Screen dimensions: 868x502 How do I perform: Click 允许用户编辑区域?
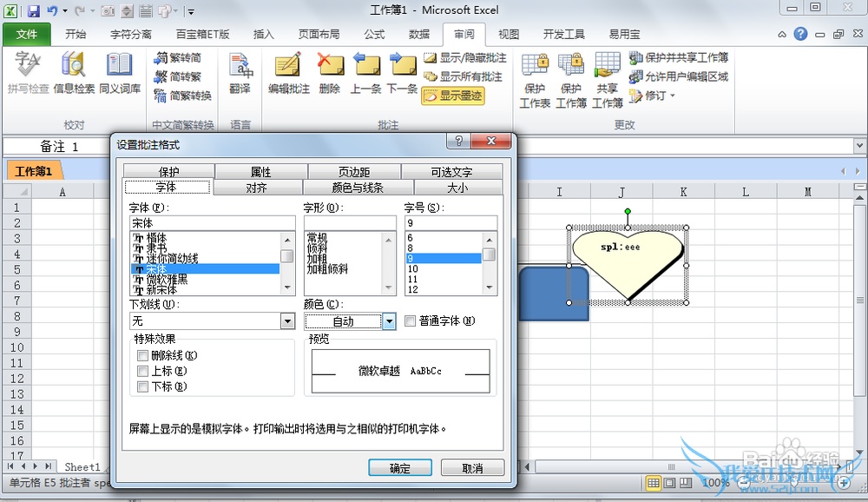[679, 76]
